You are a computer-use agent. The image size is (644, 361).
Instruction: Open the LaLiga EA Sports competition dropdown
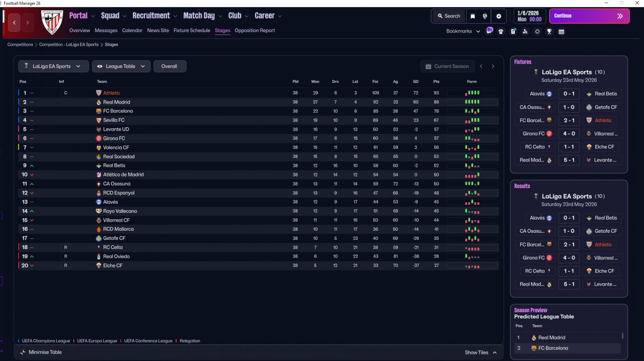click(53, 66)
